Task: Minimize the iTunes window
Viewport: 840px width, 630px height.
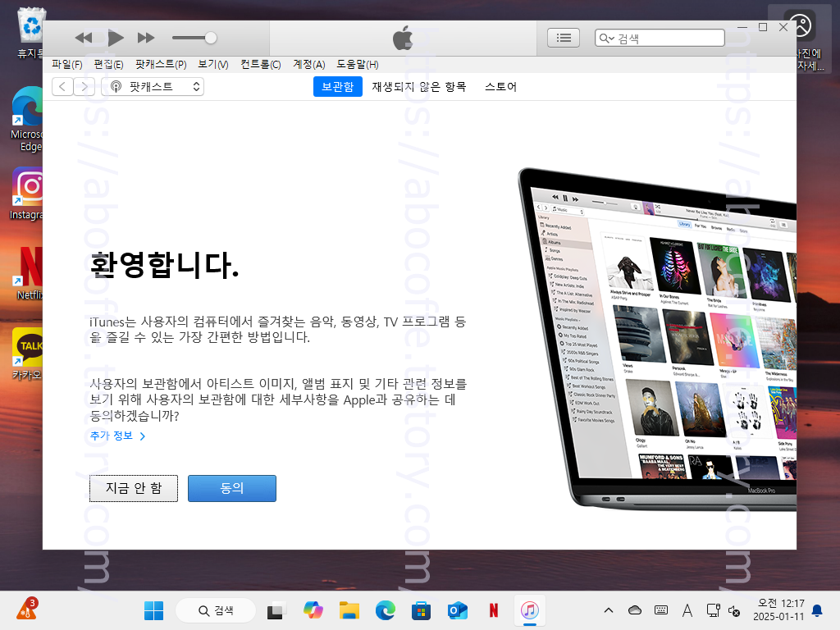Action: coord(742,27)
